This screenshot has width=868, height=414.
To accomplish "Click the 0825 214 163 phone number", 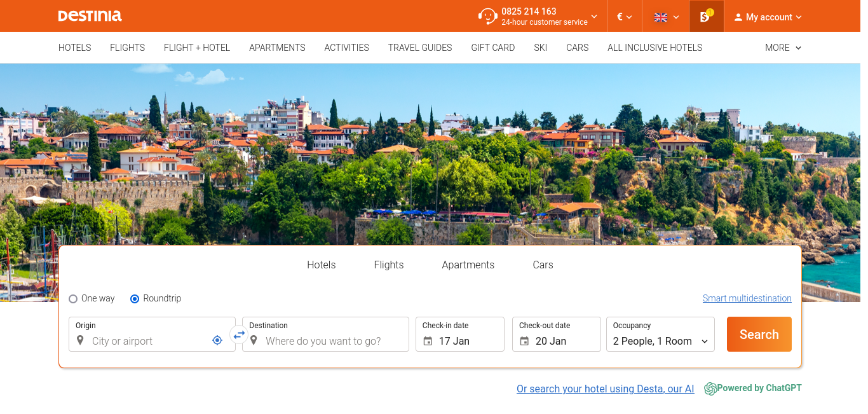I will pyautogui.click(x=529, y=11).
